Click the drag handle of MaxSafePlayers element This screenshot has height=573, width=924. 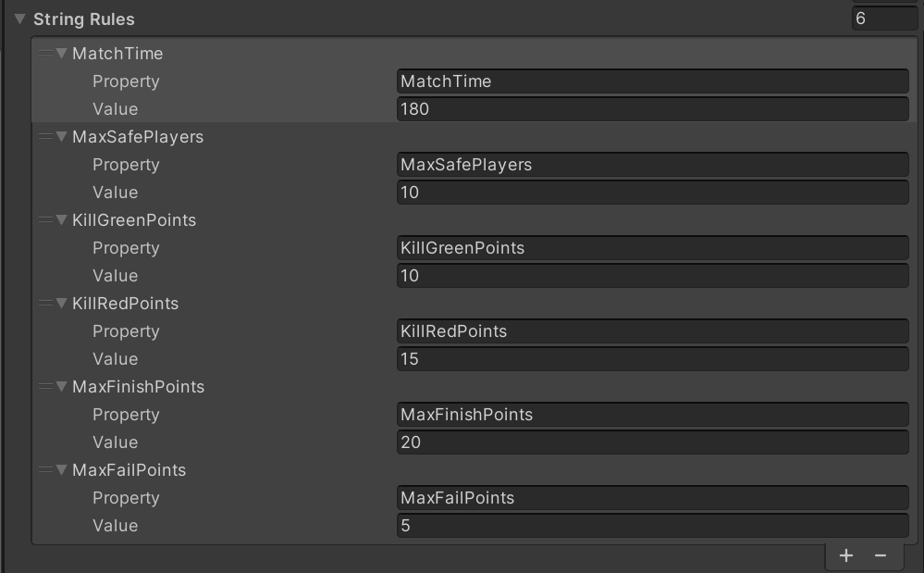pyautogui.click(x=45, y=137)
